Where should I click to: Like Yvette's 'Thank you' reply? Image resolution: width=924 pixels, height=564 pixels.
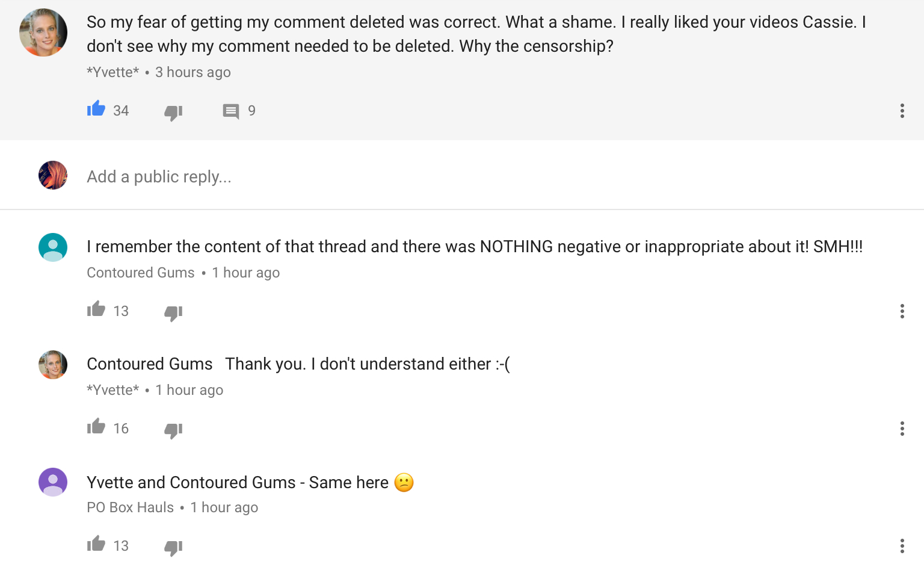96,427
